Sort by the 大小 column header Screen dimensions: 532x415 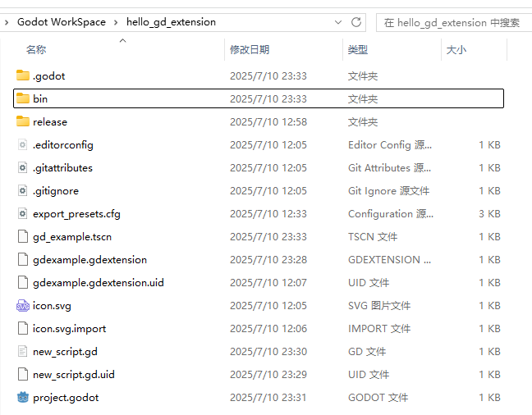point(456,50)
